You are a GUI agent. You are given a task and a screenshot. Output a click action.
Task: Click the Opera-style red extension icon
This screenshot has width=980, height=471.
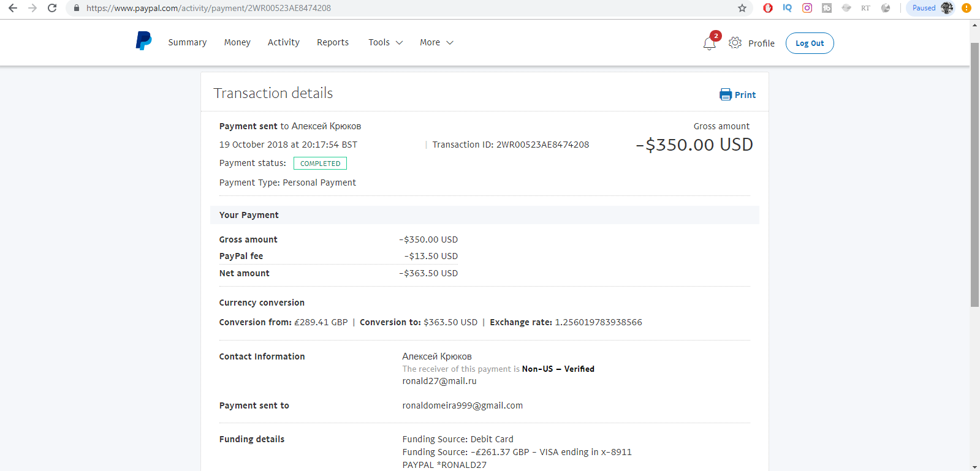coord(768,8)
